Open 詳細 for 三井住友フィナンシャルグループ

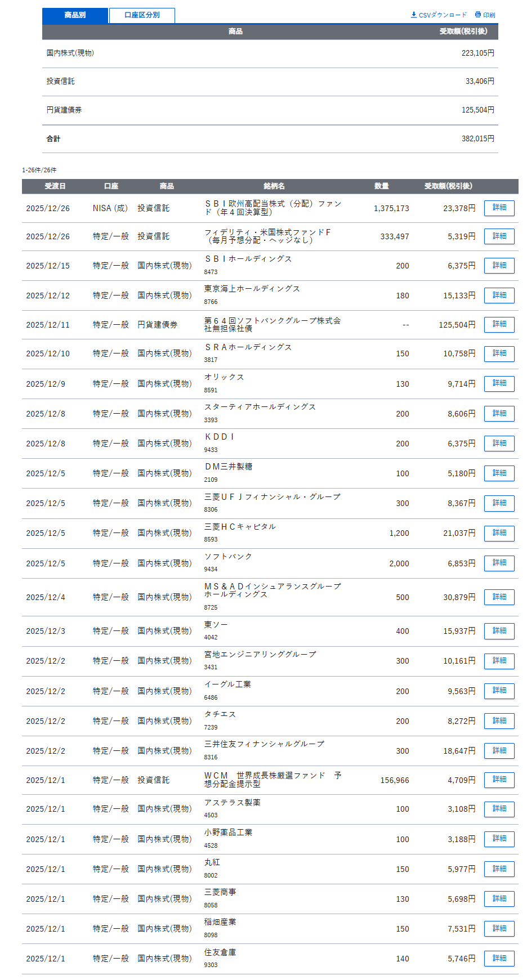499,751
